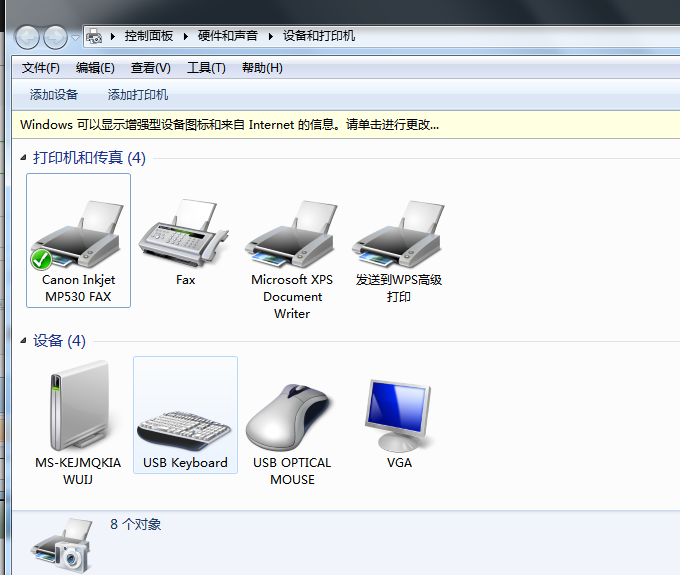This screenshot has height=575, width=680.
Task: Click the Fax label text
Action: (186, 280)
